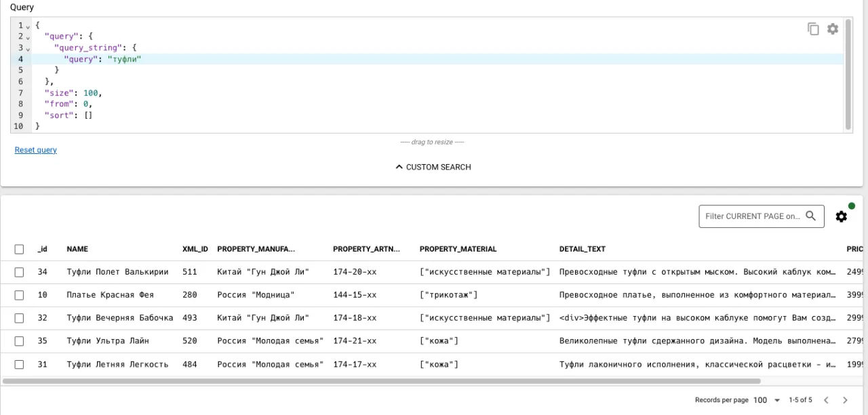Click the search magnifier icon in filter

[x=811, y=216]
